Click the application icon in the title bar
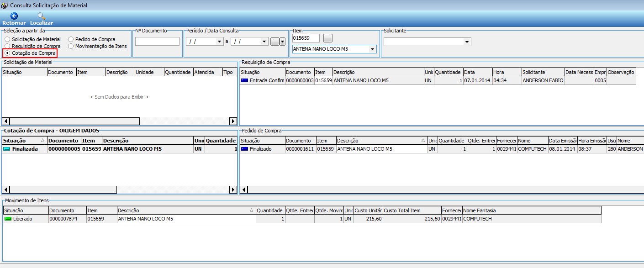The image size is (644, 268). 5,5
